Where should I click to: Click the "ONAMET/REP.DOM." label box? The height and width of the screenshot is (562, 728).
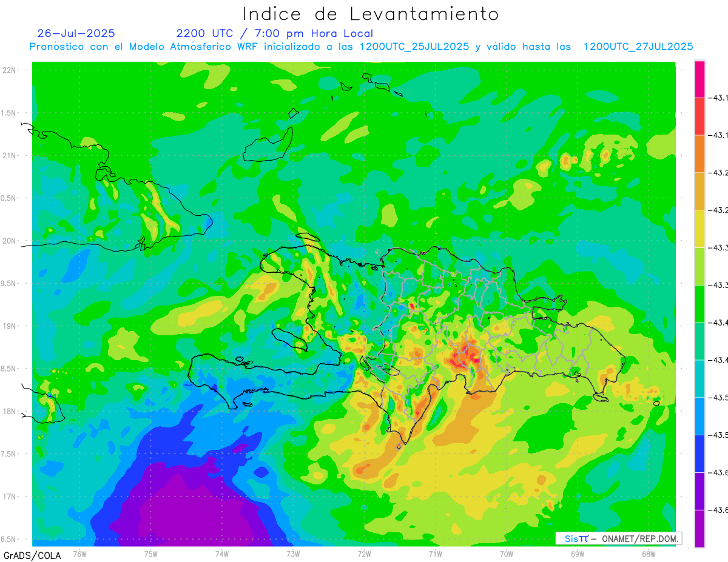pyautogui.click(x=618, y=538)
